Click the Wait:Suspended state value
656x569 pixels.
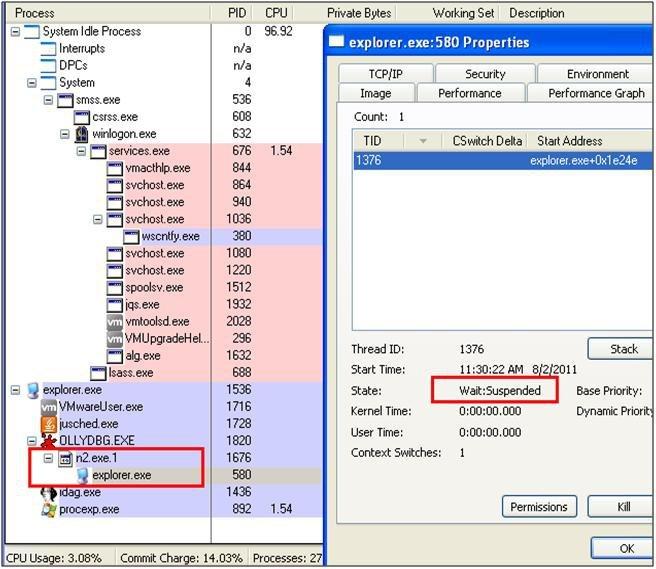[x=500, y=390]
